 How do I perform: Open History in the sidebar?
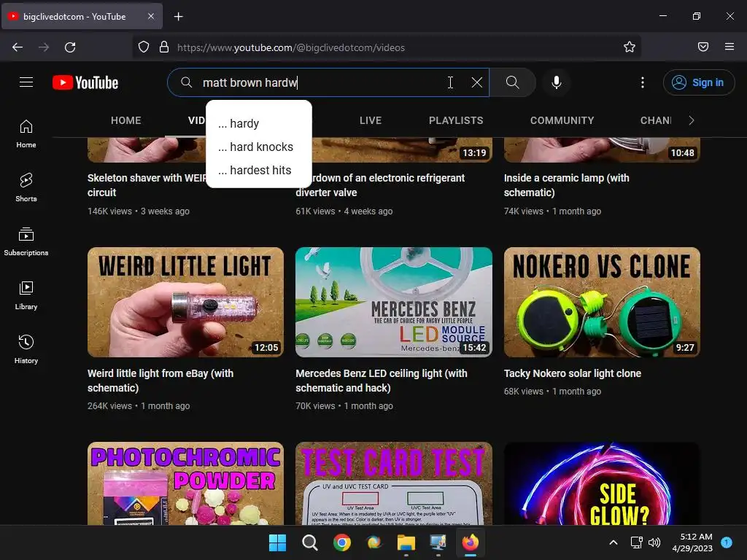[x=26, y=349]
